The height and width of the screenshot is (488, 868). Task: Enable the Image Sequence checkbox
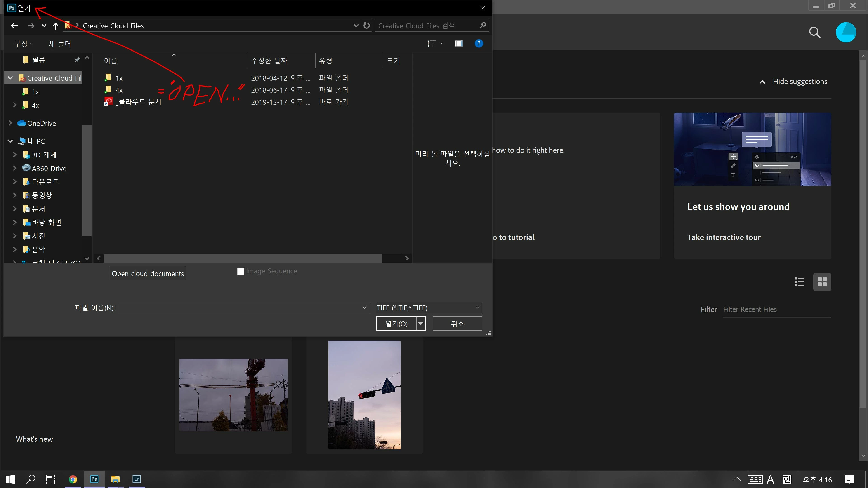click(241, 271)
